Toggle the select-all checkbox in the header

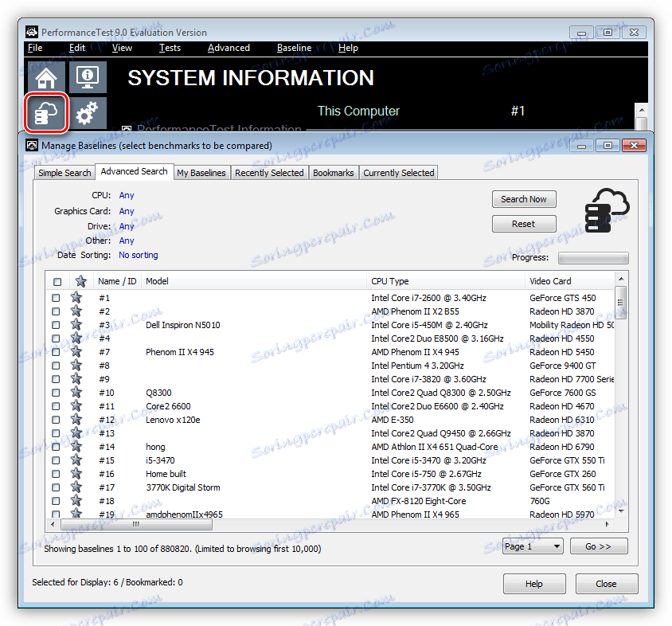(57, 282)
